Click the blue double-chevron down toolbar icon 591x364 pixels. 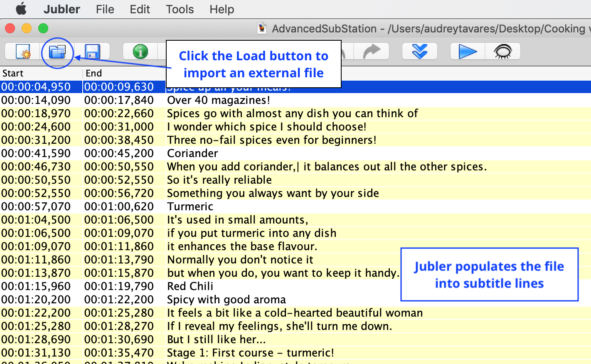[420, 52]
